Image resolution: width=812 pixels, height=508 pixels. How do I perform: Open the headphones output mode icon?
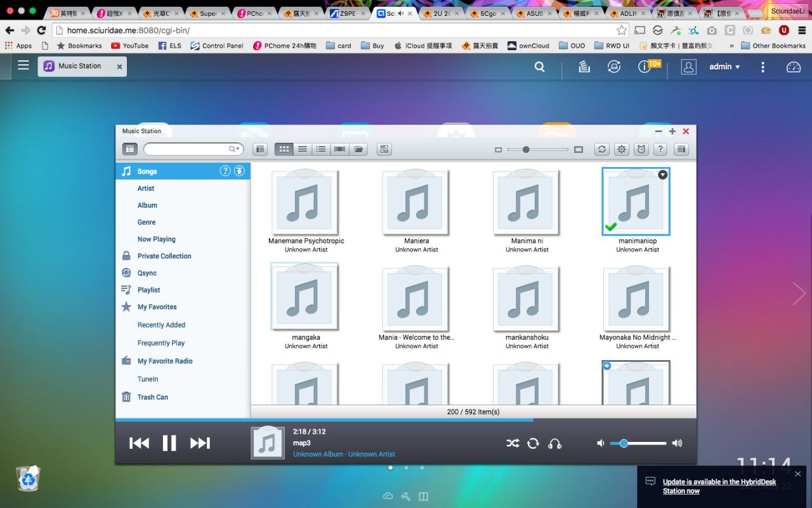(554, 443)
